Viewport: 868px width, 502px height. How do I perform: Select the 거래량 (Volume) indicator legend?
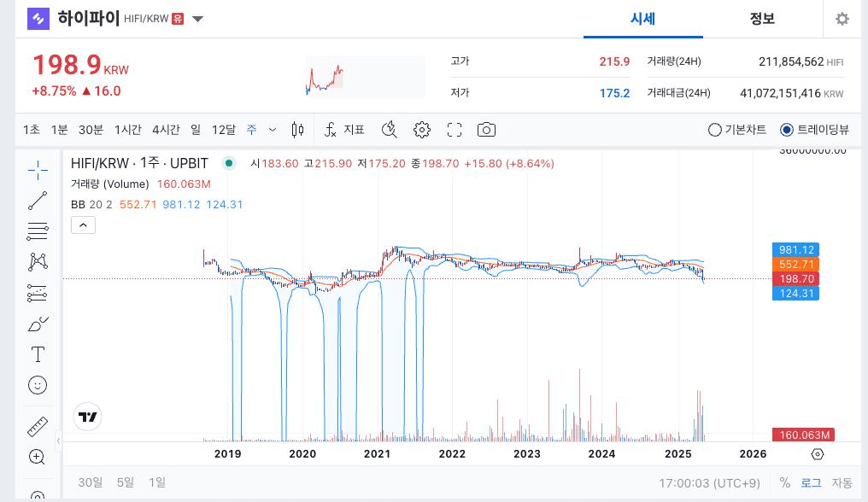click(x=109, y=184)
